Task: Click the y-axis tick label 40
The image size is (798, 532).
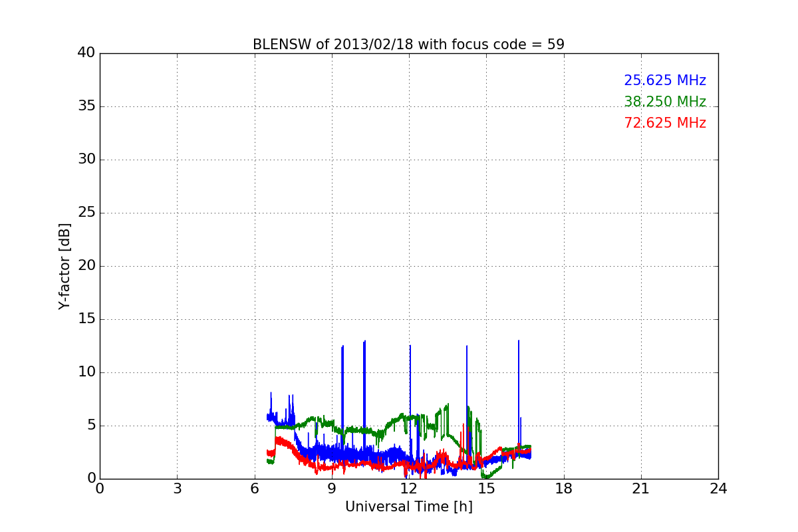Action: pos(86,53)
